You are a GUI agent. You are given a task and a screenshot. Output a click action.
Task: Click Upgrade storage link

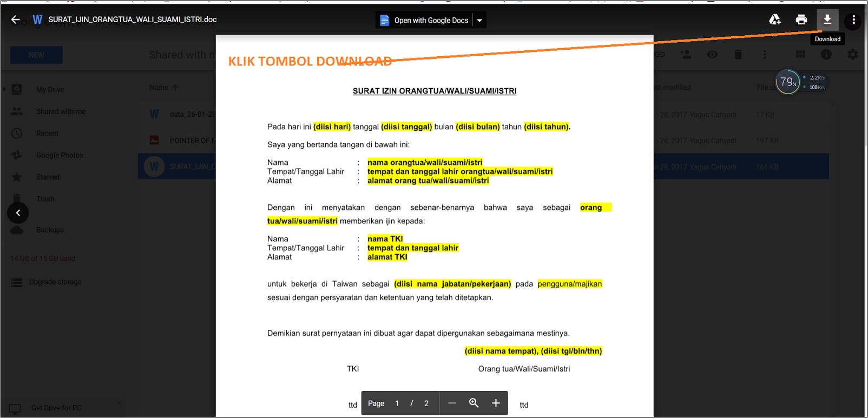[55, 282]
